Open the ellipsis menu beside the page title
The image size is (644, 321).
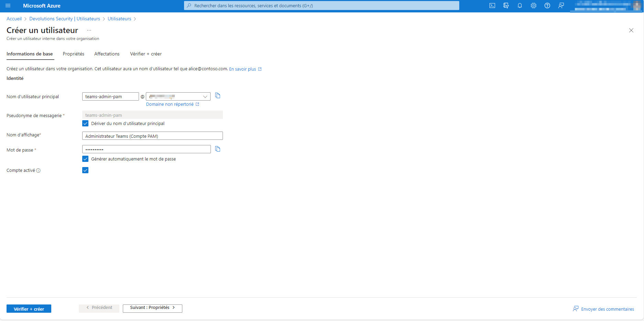pyautogui.click(x=89, y=30)
